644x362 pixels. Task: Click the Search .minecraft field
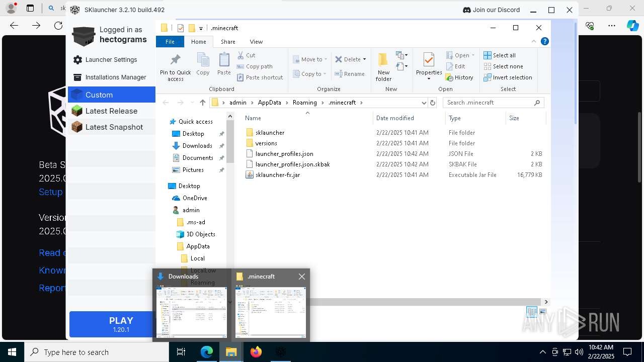(493, 103)
